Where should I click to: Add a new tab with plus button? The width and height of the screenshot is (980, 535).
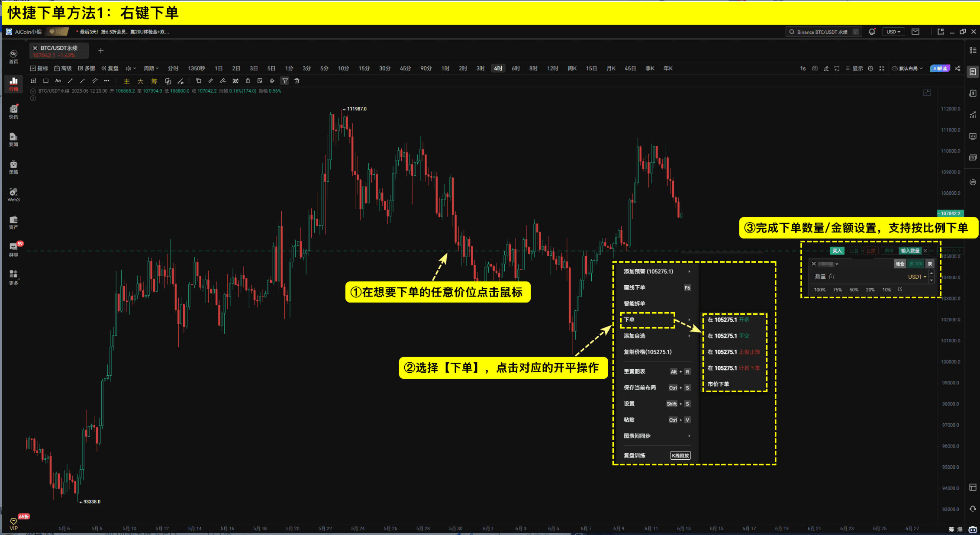[x=101, y=51]
